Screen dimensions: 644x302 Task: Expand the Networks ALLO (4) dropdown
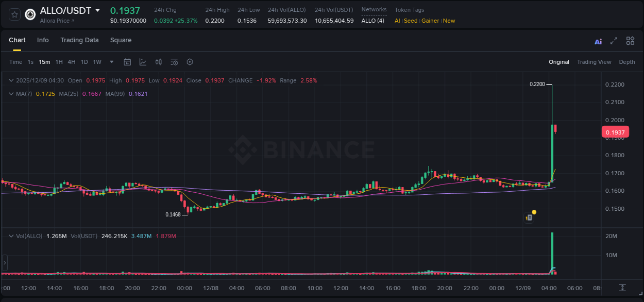(x=373, y=21)
